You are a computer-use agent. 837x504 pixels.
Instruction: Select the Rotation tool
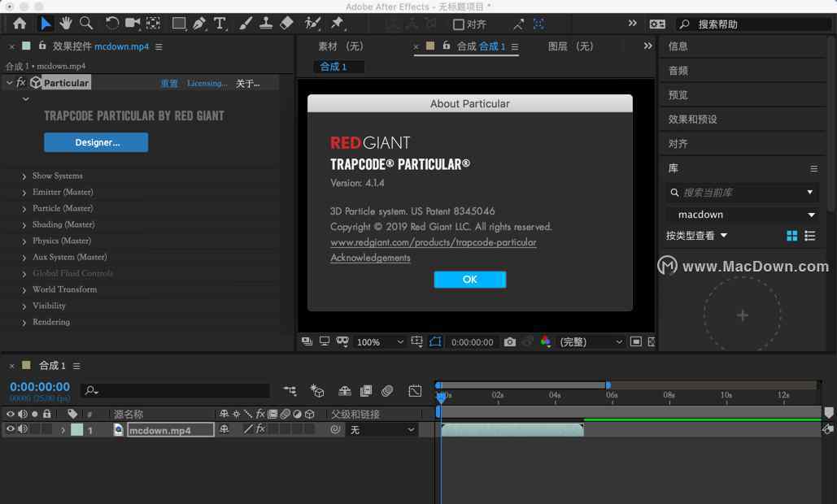[112, 24]
